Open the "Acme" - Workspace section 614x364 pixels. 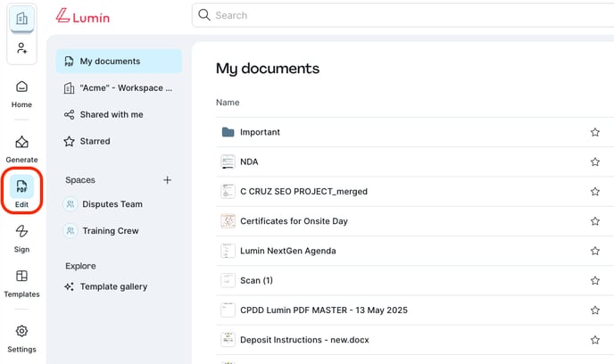(119, 88)
